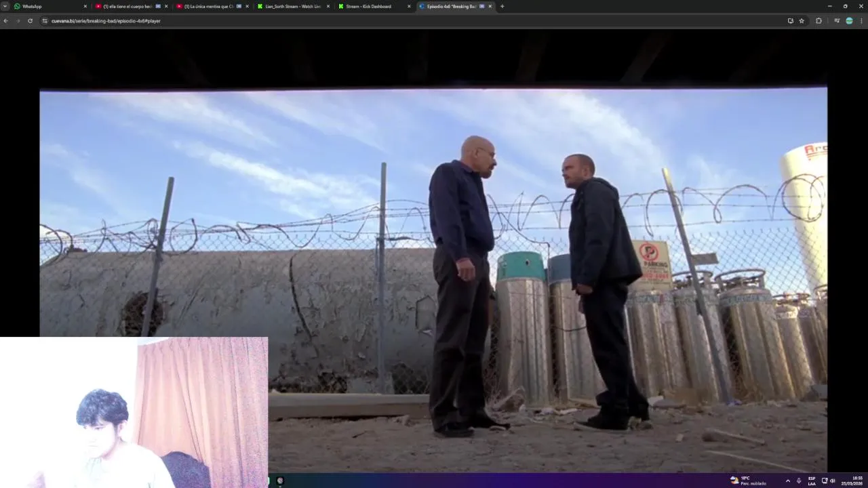Click the media indicator on Episodio 4x6 tab
Viewport: 868px width, 488px height.
[x=481, y=6]
